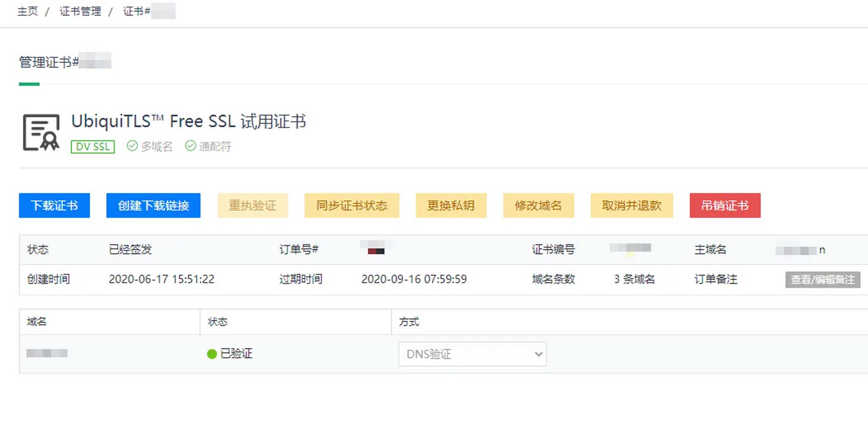Click 状态 column header in domain table

point(217,322)
